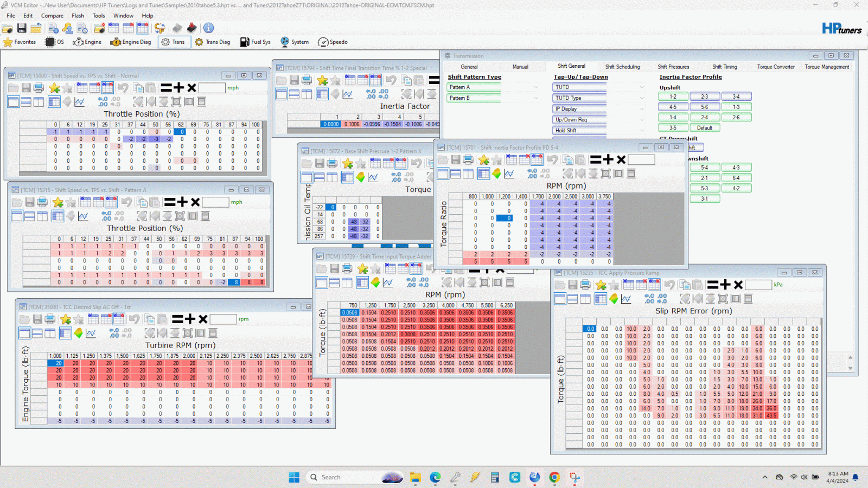The image size is (868, 488).
Task: Open the Trans section in navigator bar
Action: pos(174,42)
